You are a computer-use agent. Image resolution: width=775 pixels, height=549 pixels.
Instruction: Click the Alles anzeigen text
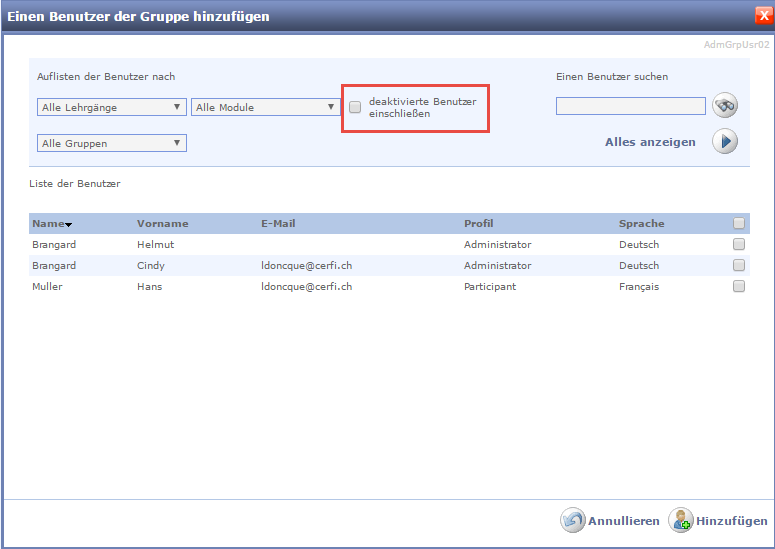tap(650, 142)
